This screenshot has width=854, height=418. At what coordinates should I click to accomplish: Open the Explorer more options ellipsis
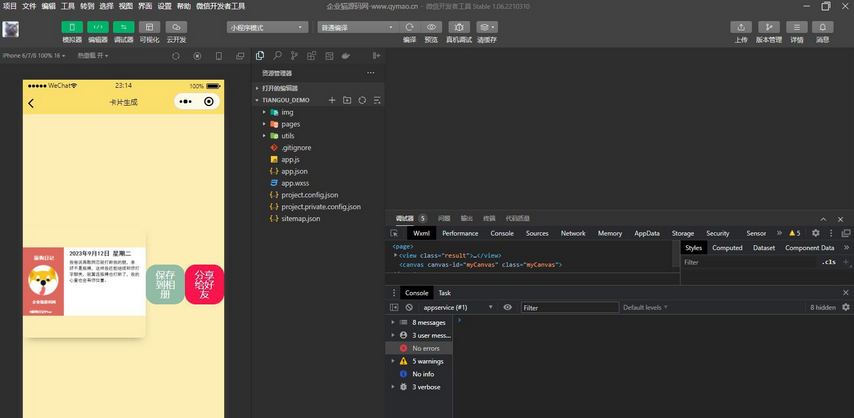(371, 72)
